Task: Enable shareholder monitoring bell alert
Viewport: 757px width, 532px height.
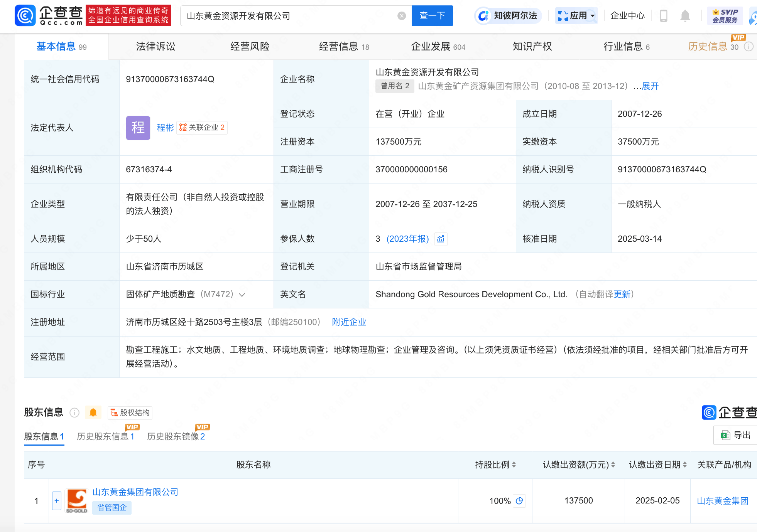Action: pyautogui.click(x=93, y=413)
